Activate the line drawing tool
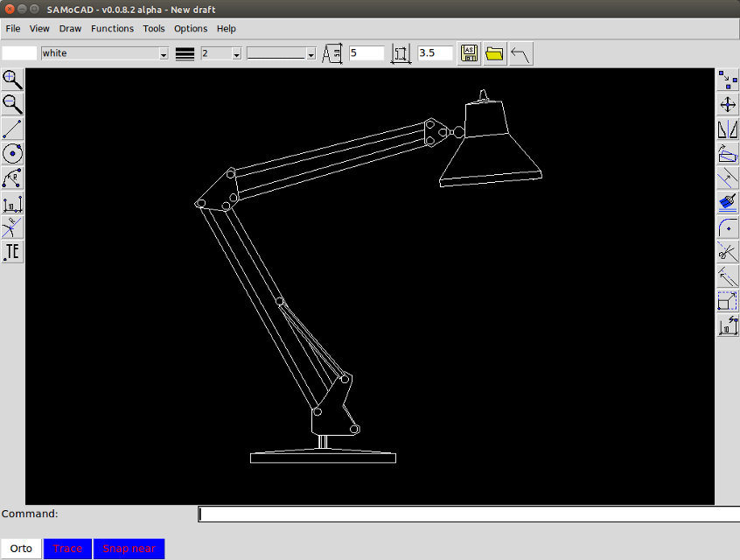 12,129
